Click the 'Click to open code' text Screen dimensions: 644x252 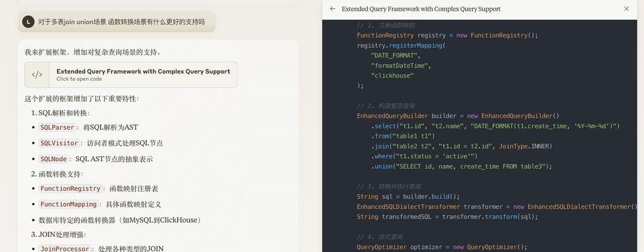point(79,79)
